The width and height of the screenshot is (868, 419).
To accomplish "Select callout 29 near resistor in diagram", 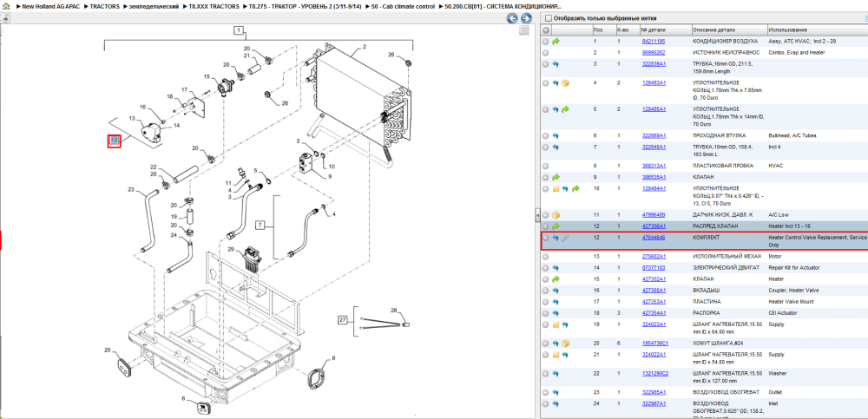I will click(x=232, y=250).
